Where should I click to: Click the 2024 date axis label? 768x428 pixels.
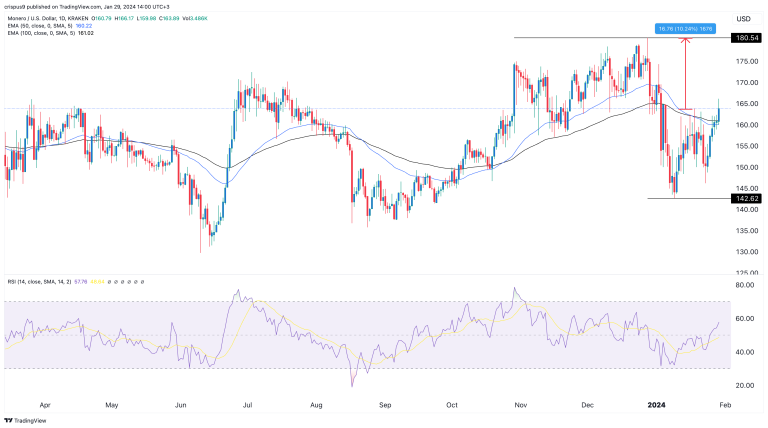click(x=656, y=405)
